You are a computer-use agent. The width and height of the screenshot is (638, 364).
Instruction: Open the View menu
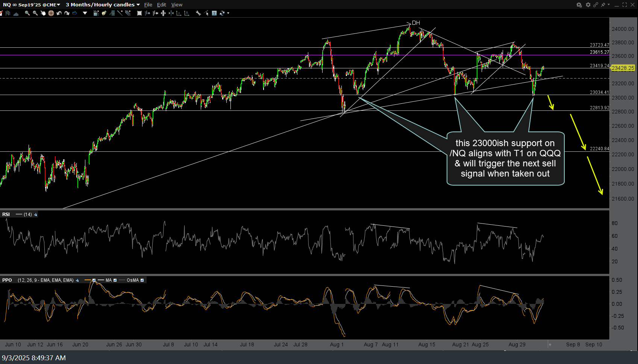(x=177, y=5)
